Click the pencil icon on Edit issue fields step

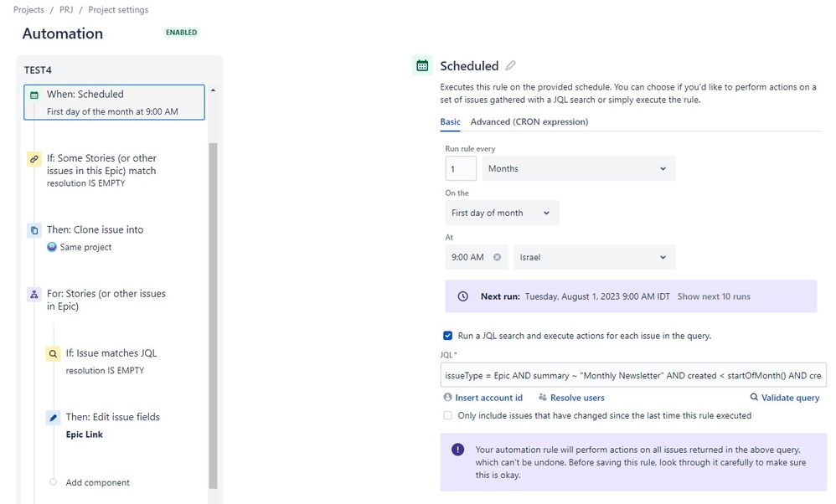coord(52,416)
